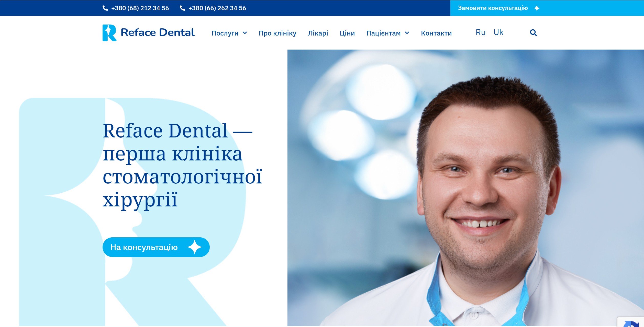Screen dimensions: 644x327
Task: Click the doctor's portrait photo
Action: pyautogui.click(x=465, y=188)
